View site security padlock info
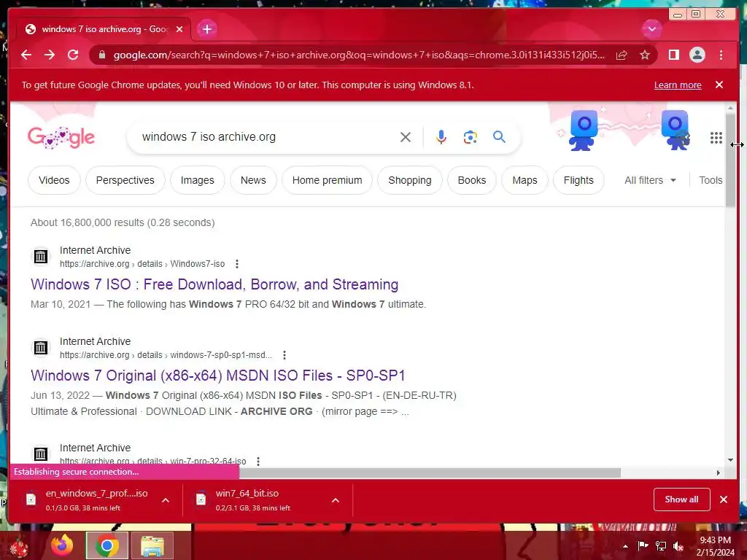747x560 pixels. (x=101, y=55)
